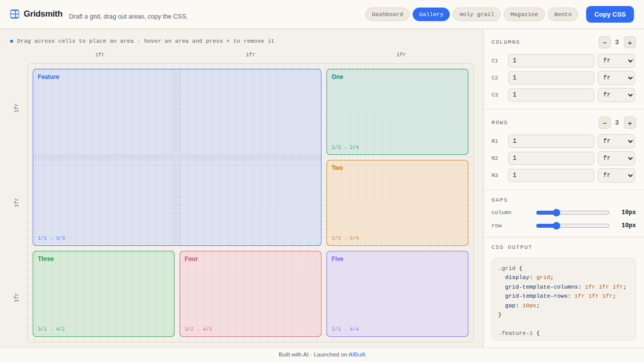Click the grid-template-columns line in CSS output
The height and width of the screenshot is (362, 644).
566,287
